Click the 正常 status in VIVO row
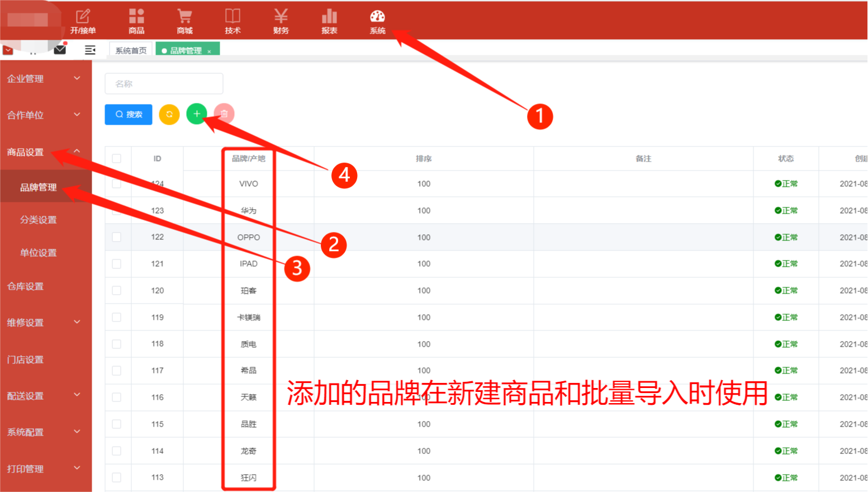The image size is (868, 492). pyautogui.click(x=786, y=184)
